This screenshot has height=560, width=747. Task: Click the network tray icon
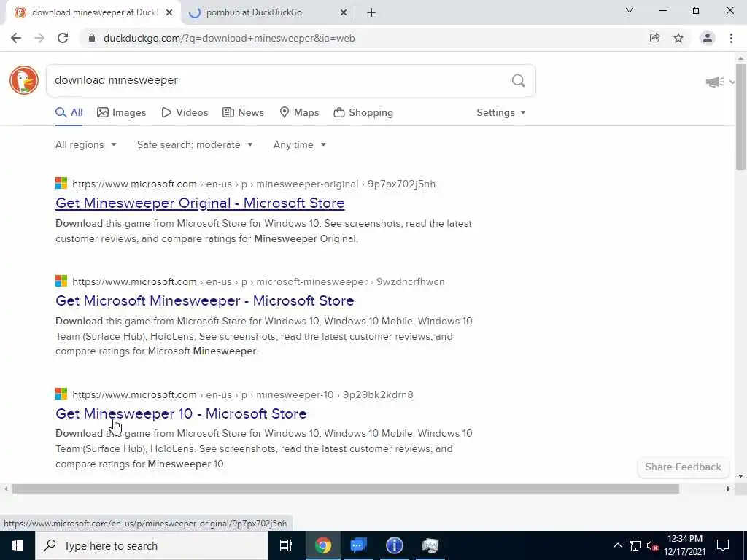click(635, 545)
